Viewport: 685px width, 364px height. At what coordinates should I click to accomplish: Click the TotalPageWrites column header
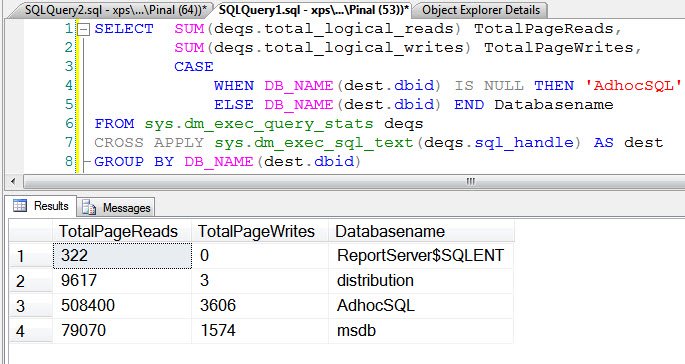(260, 231)
